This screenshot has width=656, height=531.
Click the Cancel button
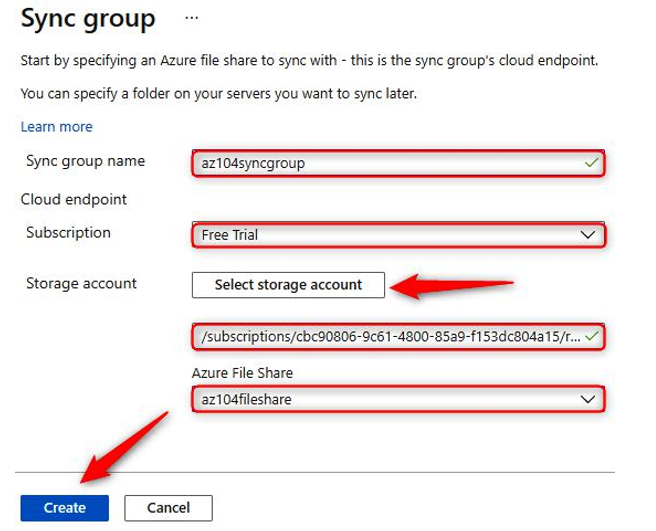click(x=168, y=508)
